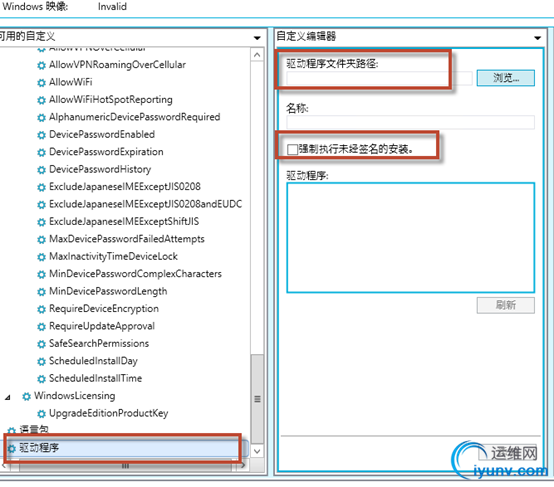Click gear icon beside ScheduledInstallDay
The image size is (554, 487).
click(41, 362)
